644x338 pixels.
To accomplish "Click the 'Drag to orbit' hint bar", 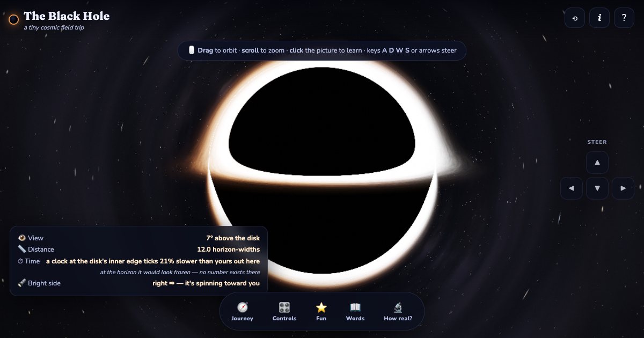I will click(322, 50).
